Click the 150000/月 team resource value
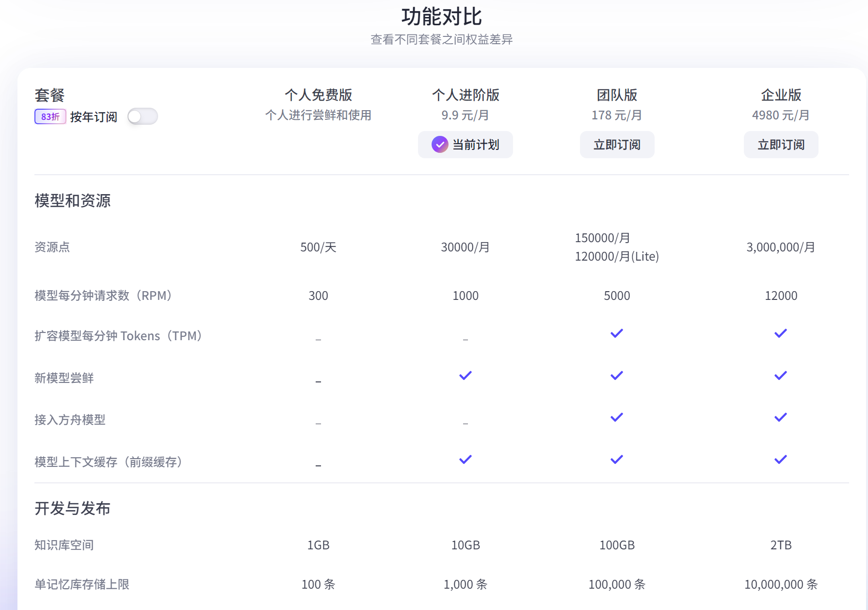The height and width of the screenshot is (610, 868). pyautogui.click(x=603, y=238)
